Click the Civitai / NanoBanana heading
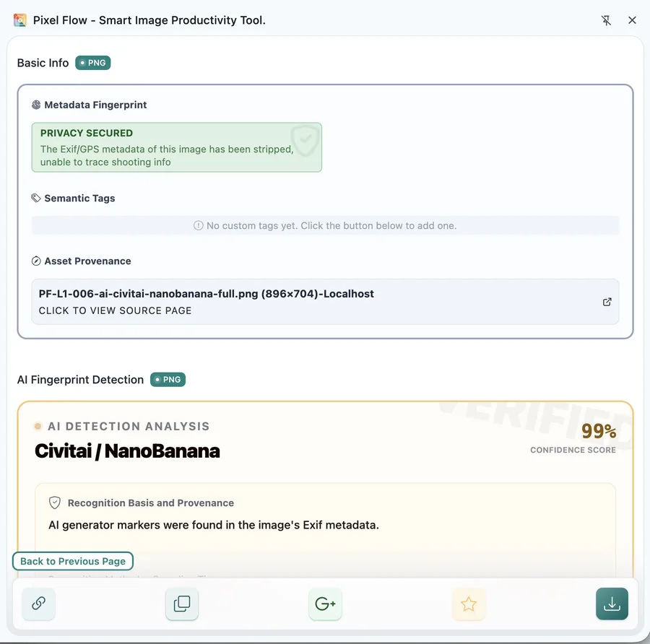Screen dimensions: 650x644 127,451
